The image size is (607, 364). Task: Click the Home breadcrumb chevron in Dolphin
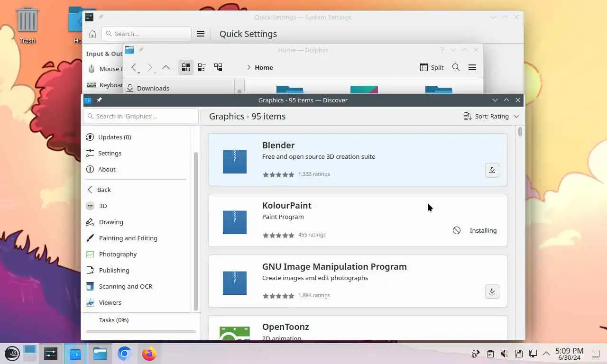coord(248,67)
